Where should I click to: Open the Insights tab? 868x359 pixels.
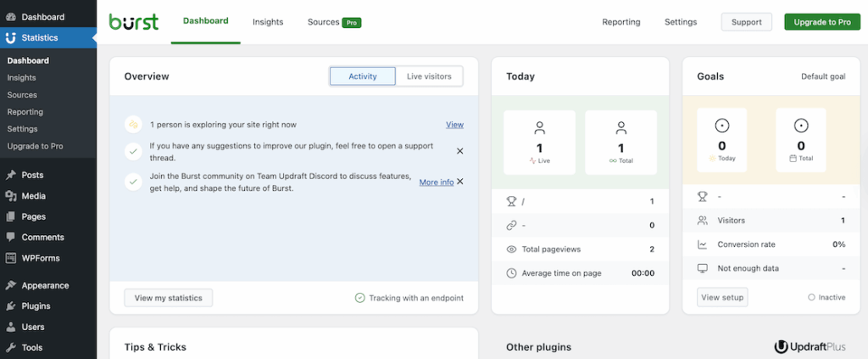pyautogui.click(x=268, y=22)
